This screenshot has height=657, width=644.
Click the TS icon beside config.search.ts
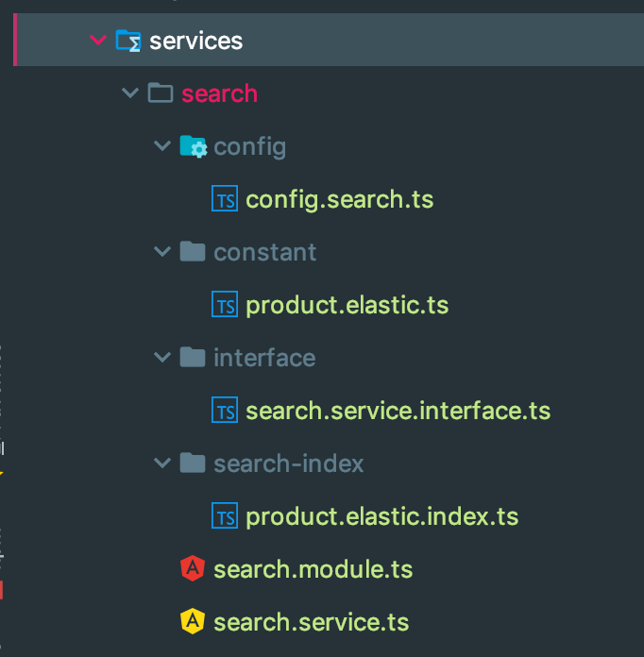225,200
